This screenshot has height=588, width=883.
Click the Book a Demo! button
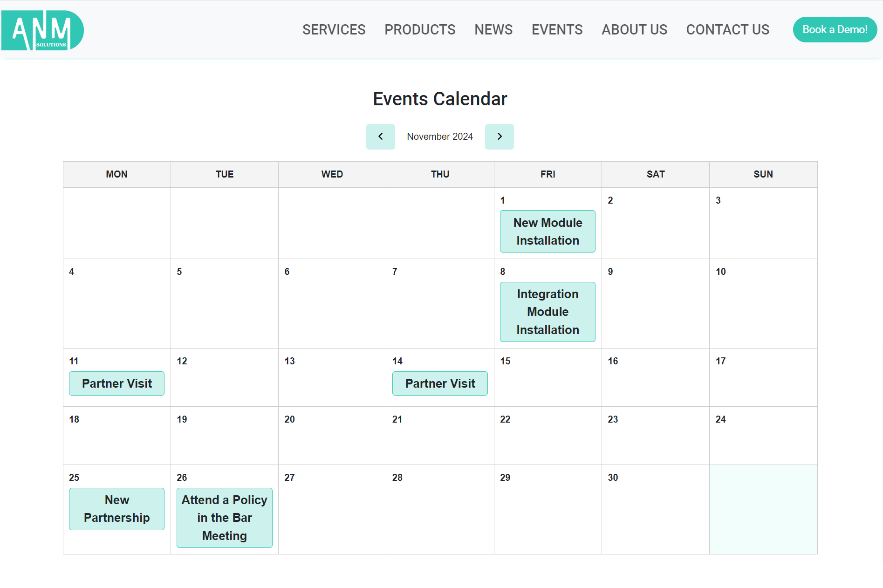coord(835,30)
